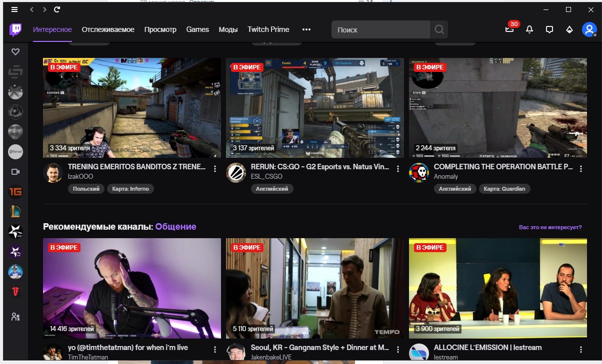The image size is (602, 364).
Task: Click the Английский tag under ESL_CSGO
Action: point(272,189)
